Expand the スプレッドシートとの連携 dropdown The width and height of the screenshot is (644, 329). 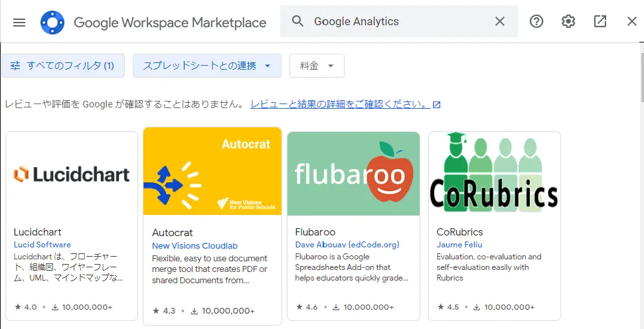tap(207, 66)
